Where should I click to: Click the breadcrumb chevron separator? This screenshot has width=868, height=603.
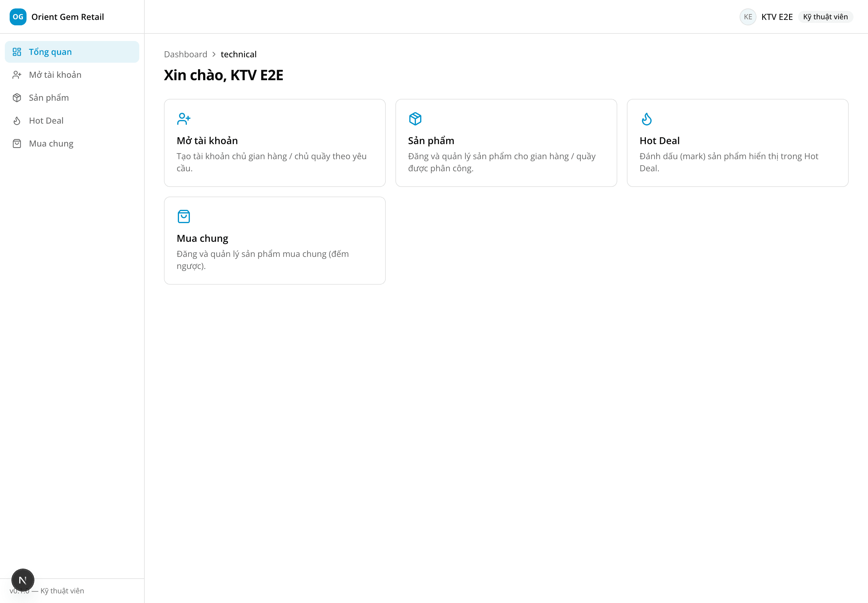pos(214,54)
